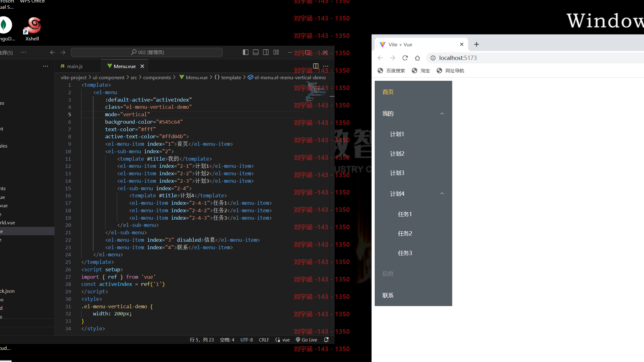Open the customize layout icon
The width and height of the screenshot is (644, 362).
[276, 52]
